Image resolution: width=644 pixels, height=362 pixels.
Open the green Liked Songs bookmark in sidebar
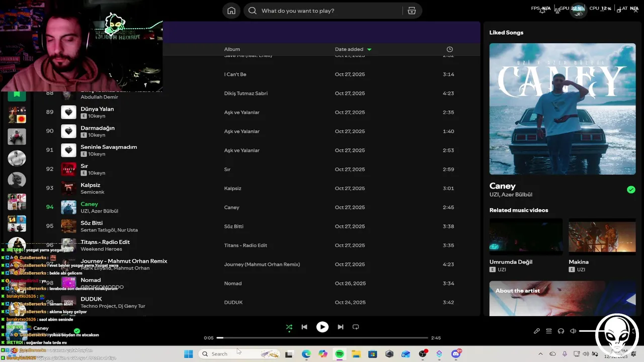[x=17, y=94]
